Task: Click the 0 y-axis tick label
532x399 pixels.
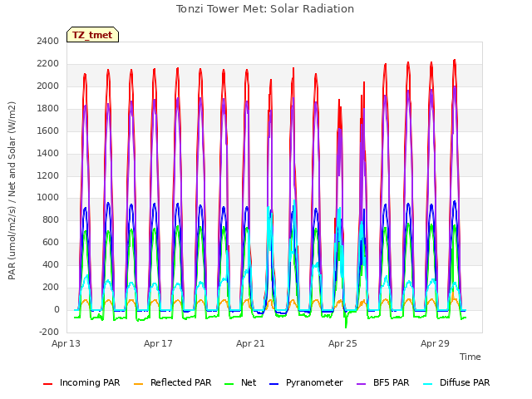Action: click(57, 309)
